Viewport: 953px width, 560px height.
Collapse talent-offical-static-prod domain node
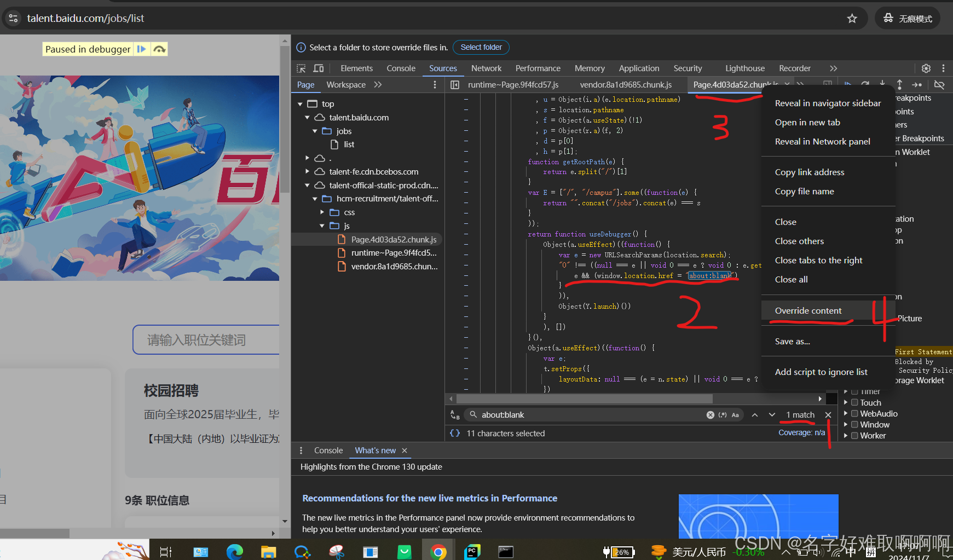point(307,186)
